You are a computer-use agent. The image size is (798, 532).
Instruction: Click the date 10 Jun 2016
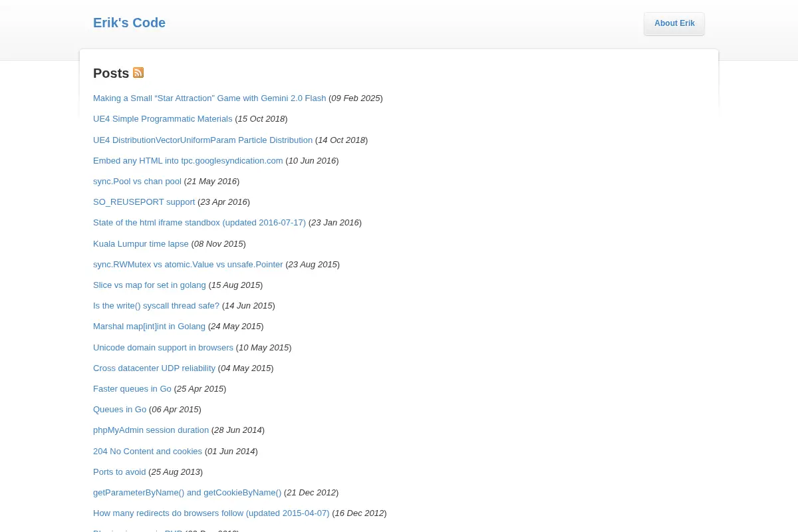pyautogui.click(x=312, y=160)
